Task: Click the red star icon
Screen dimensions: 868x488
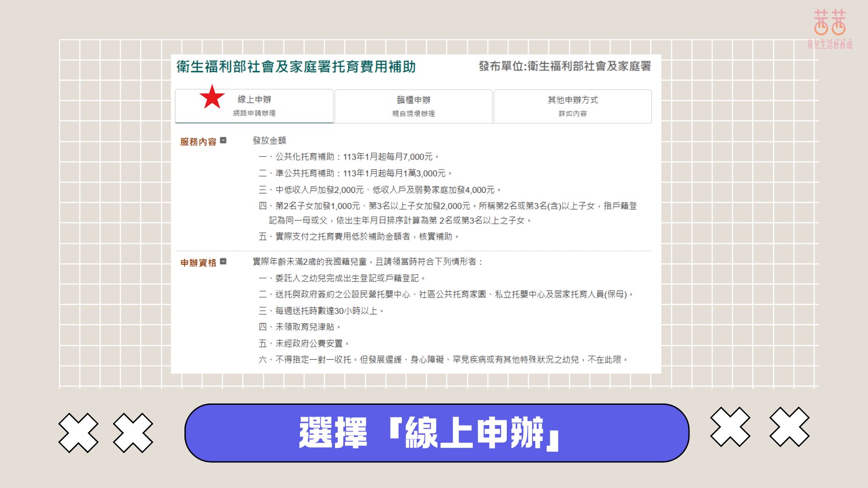Action: tap(212, 97)
